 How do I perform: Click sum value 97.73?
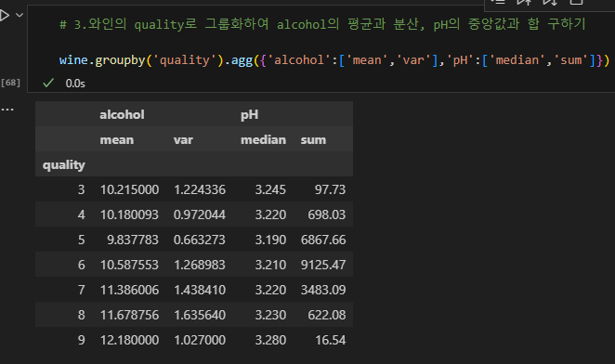pos(330,189)
